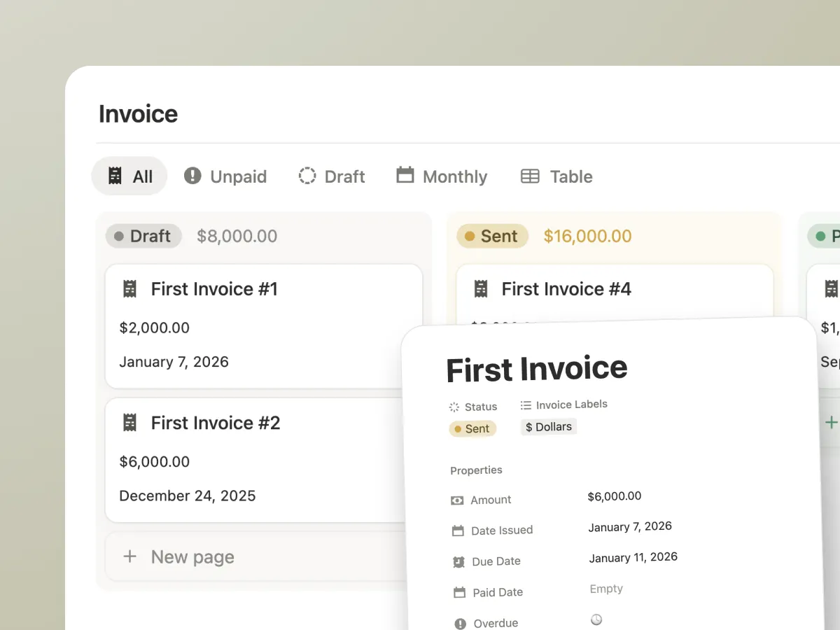
Task: Click the Date Issued calendar icon
Action: pyautogui.click(x=458, y=531)
